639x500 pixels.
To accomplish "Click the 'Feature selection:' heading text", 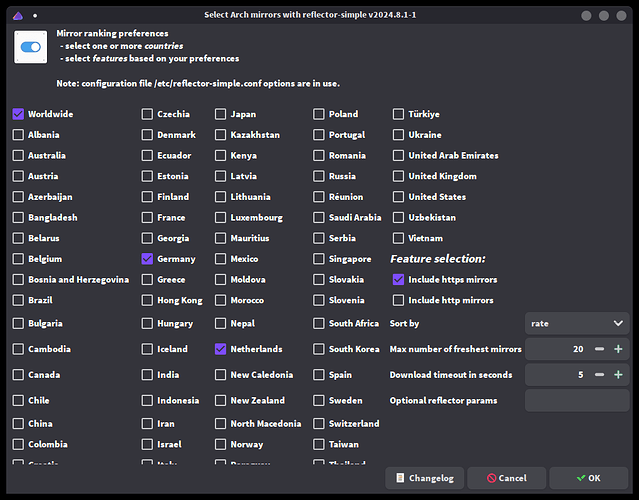I will (x=438, y=259).
